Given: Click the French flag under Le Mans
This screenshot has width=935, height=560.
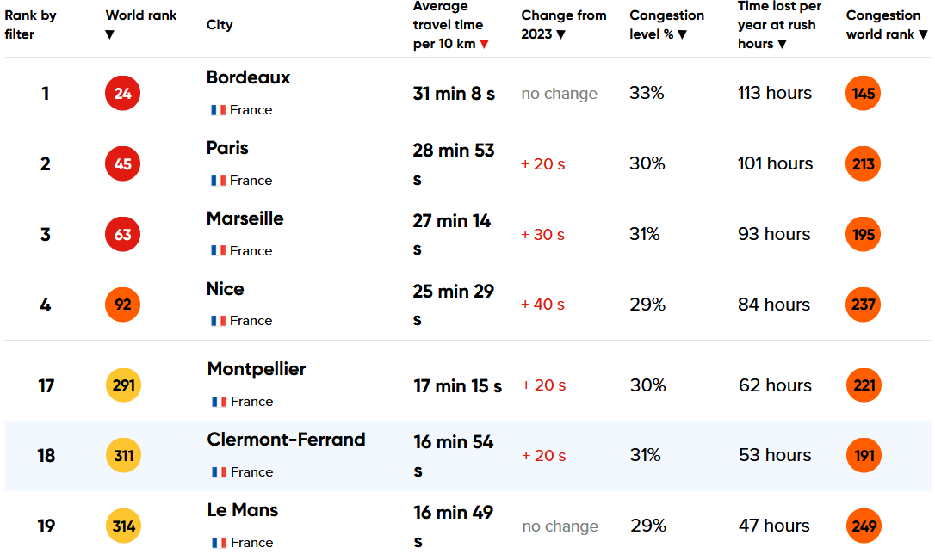Looking at the screenshot, I should [218, 543].
